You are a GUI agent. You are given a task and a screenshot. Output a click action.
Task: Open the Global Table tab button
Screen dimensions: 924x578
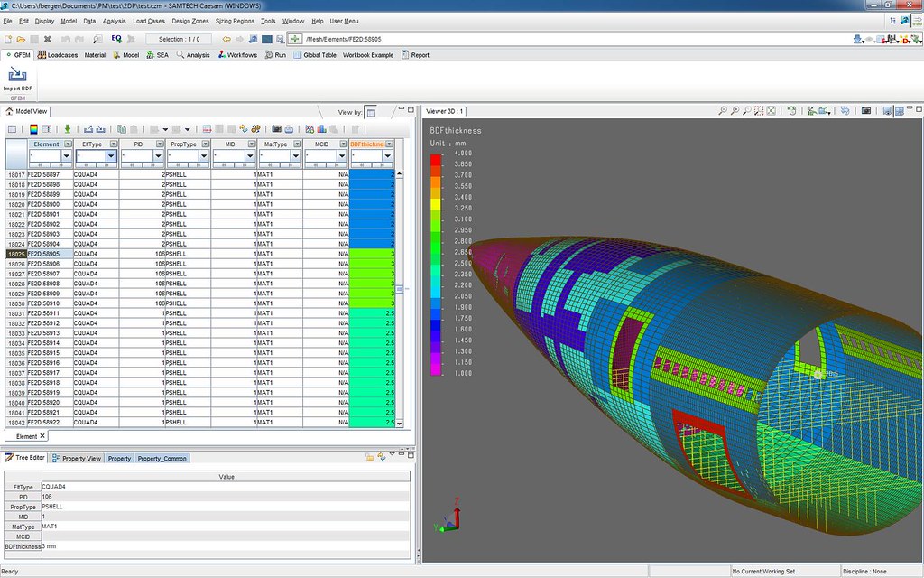click(x=315, y=55)
